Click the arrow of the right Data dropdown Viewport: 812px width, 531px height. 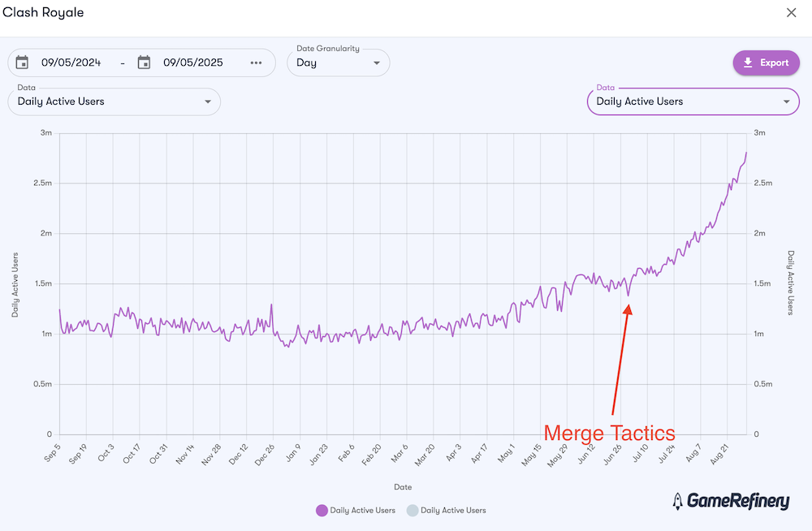click(x=786, y=101)
